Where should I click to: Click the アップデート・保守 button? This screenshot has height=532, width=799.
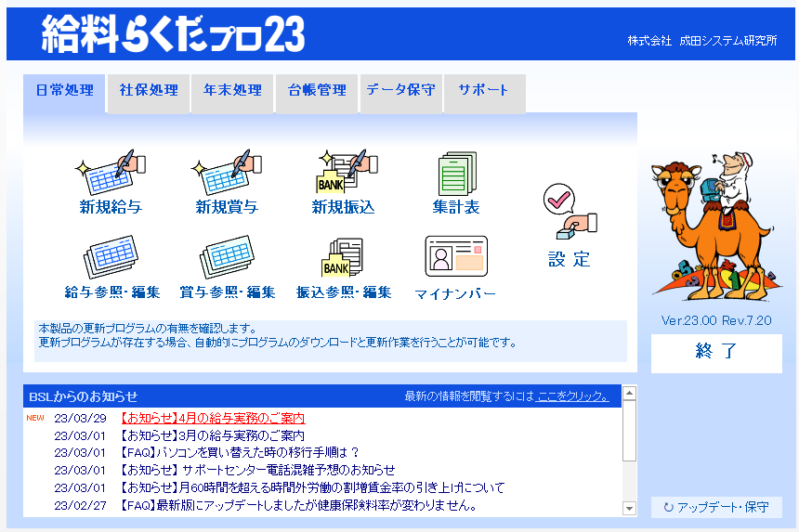pyautogui.click(x=716, y=508)
